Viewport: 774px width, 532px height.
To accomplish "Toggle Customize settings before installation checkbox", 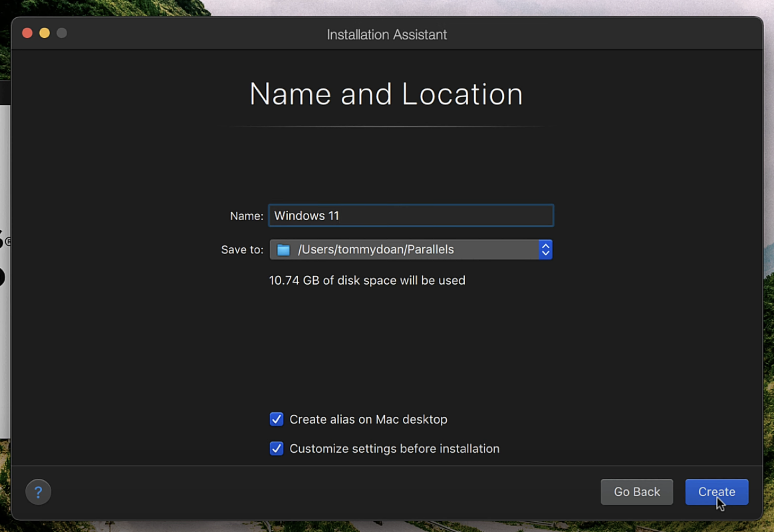I will (x=277, y=448).
